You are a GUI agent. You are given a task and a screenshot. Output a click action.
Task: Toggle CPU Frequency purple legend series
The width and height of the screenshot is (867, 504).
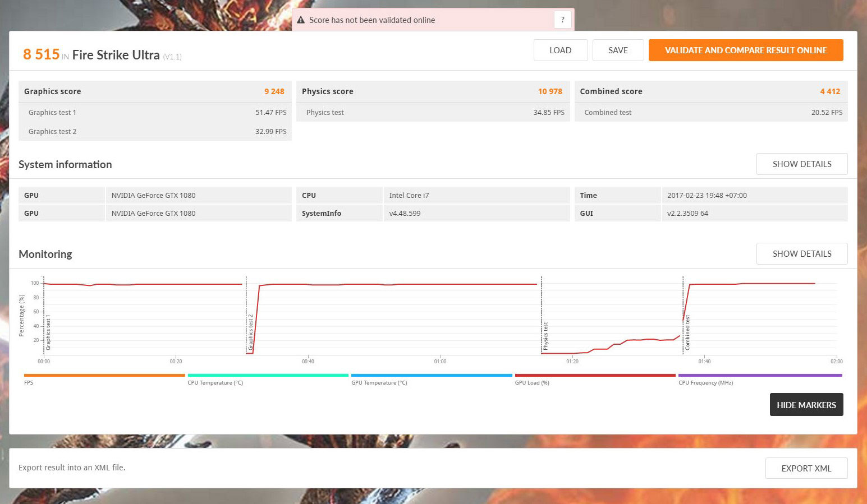click(760, 376)
